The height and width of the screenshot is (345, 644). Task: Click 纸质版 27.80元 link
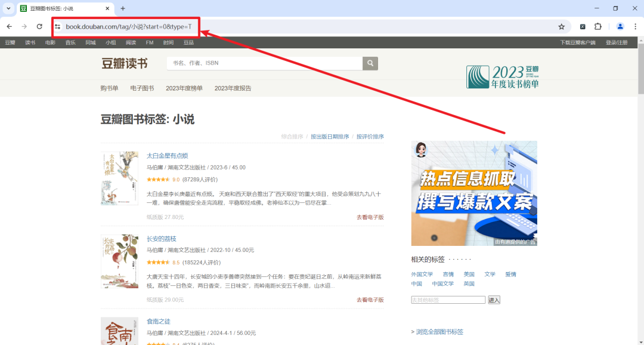[x=165, y=217]
